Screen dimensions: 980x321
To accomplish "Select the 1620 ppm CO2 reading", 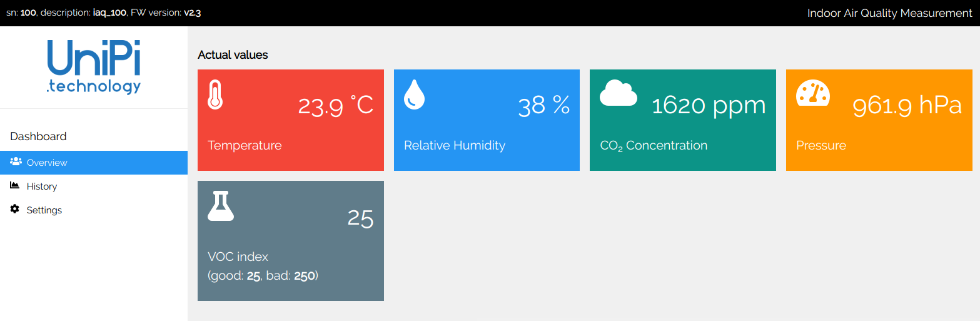I will 709,106.
